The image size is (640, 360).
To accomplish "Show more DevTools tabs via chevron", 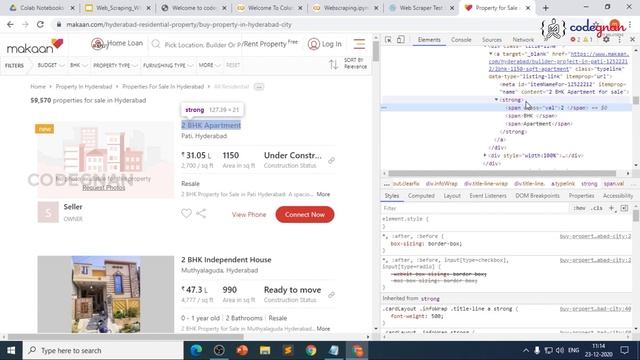I will tap(547, 40).
